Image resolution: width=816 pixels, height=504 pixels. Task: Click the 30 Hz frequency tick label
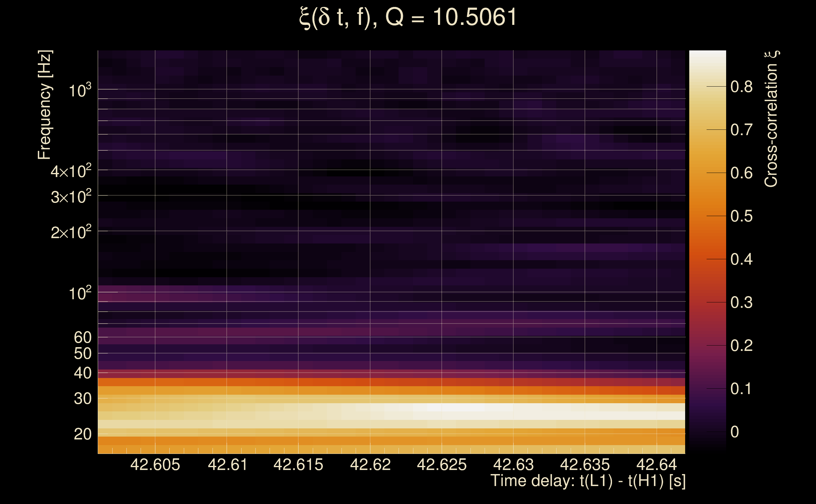(x=82, y=398)
